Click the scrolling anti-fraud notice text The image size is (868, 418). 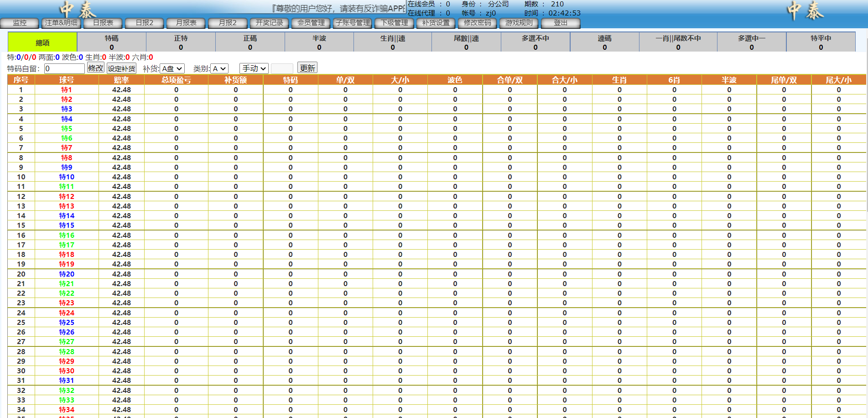point(338,9)
